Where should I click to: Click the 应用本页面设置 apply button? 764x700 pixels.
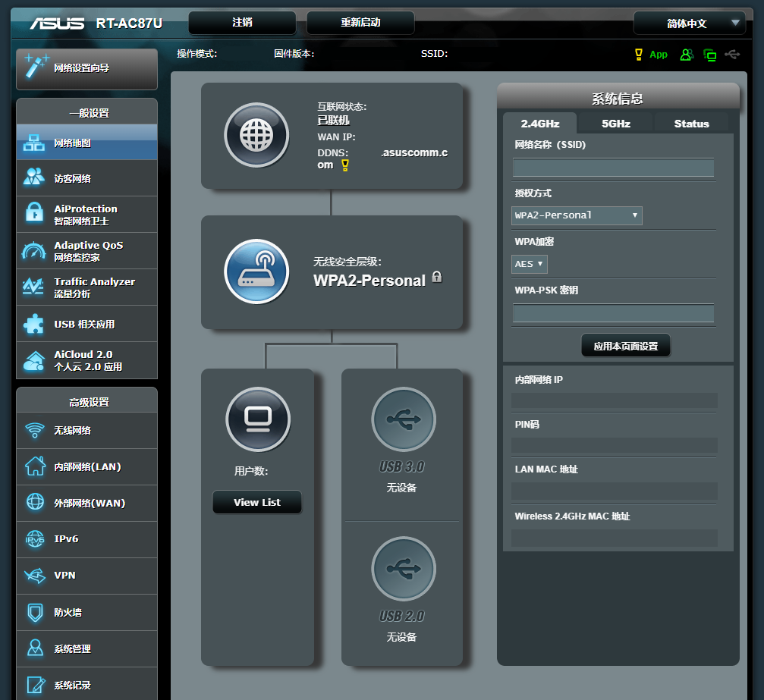625,346
